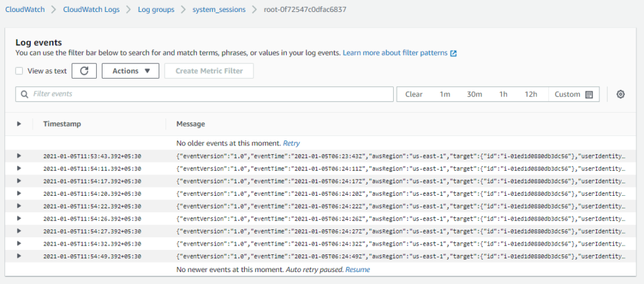The height and width of the screenshot is (284, 644).
Task: Click message with eventTime 2021-01-05T06:23:43Z
Action: pos(401,156)
